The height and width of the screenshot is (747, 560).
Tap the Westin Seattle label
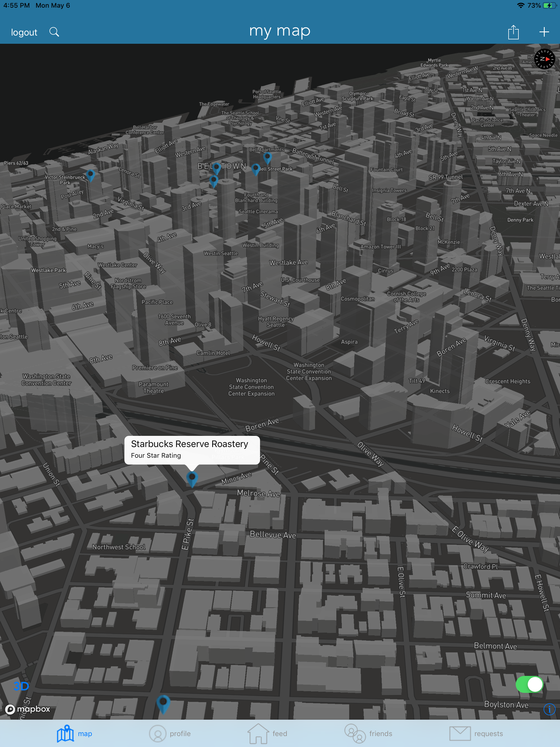221,253
